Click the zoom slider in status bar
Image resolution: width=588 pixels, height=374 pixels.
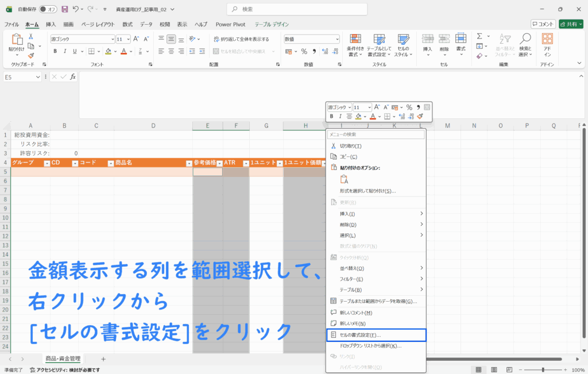pyautogui.click(x=543, y=369)
